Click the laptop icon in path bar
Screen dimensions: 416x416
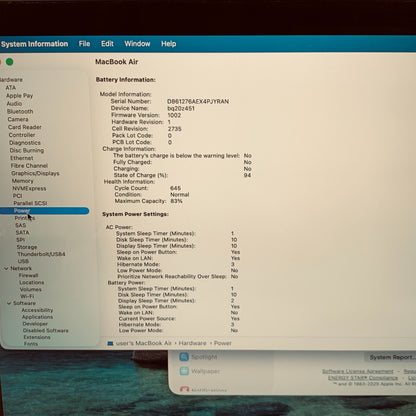tap(110, 343)
